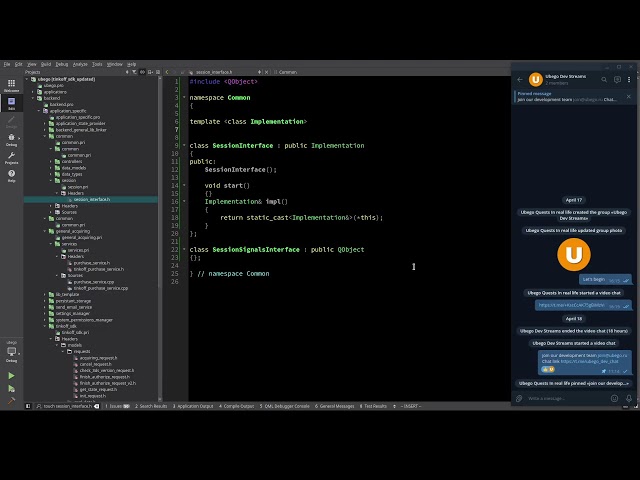The width and height of the screenshot is (640, 480).
Task: Search within Ubego Dev Streams chat
Action: click(604, 80)
